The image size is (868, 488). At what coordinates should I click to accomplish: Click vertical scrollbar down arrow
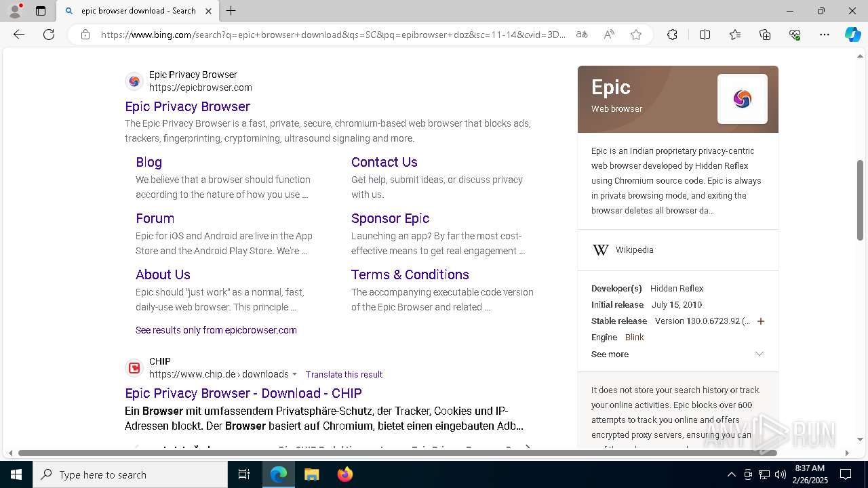click(860, 440)
